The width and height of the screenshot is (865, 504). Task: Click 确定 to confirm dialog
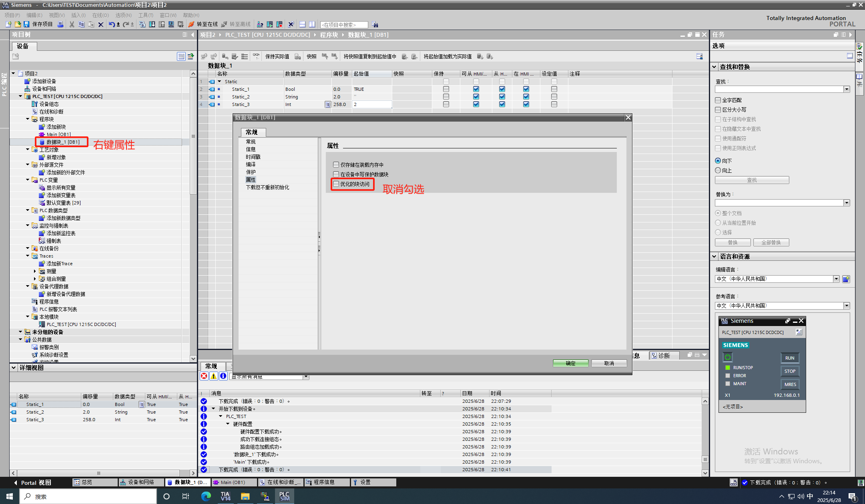[571, 363]
